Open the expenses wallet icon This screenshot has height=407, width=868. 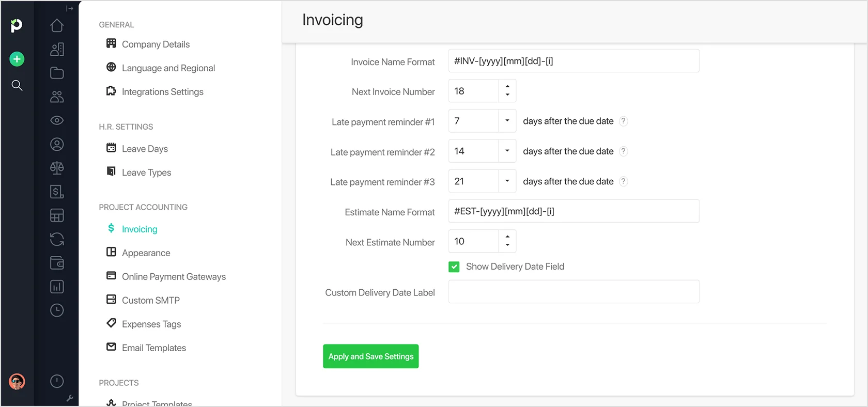click(57, 263)
